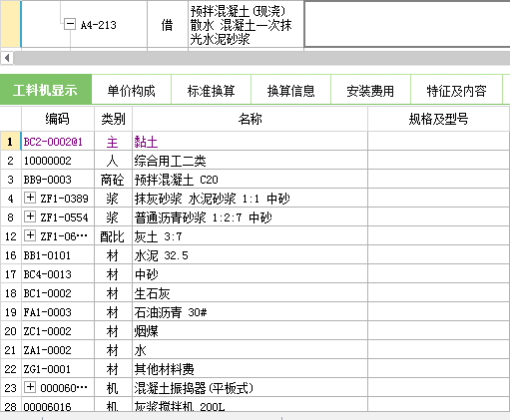Screen dimensions: 510x420
Task: Select the 水泥 32.5 cell
Action: click(251, 255)
